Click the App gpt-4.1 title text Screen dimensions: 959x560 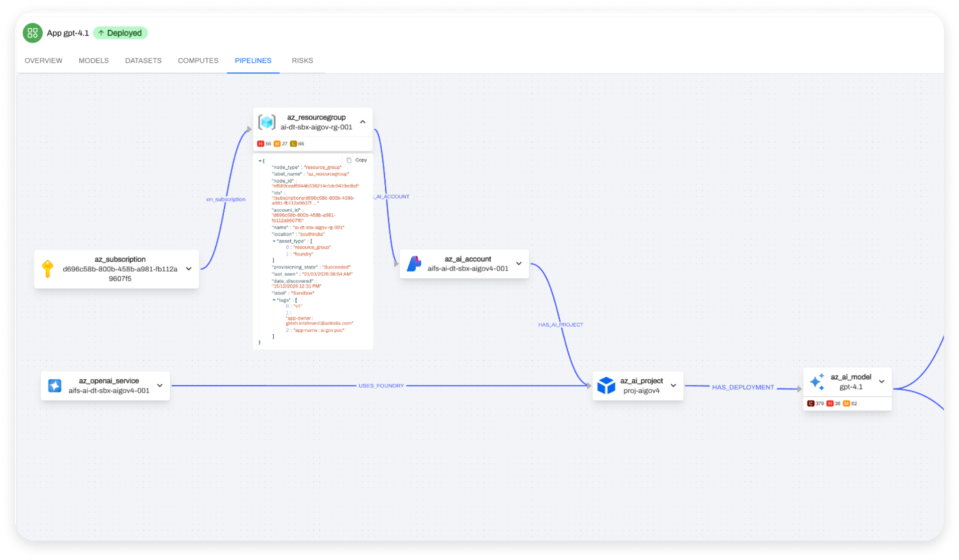[x=68, y=33]
